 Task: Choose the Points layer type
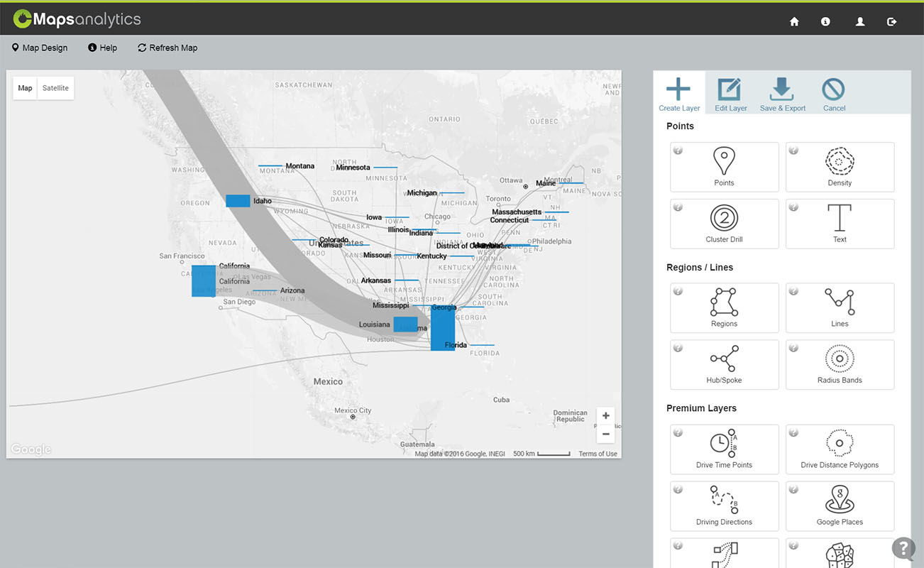point(724,167)
